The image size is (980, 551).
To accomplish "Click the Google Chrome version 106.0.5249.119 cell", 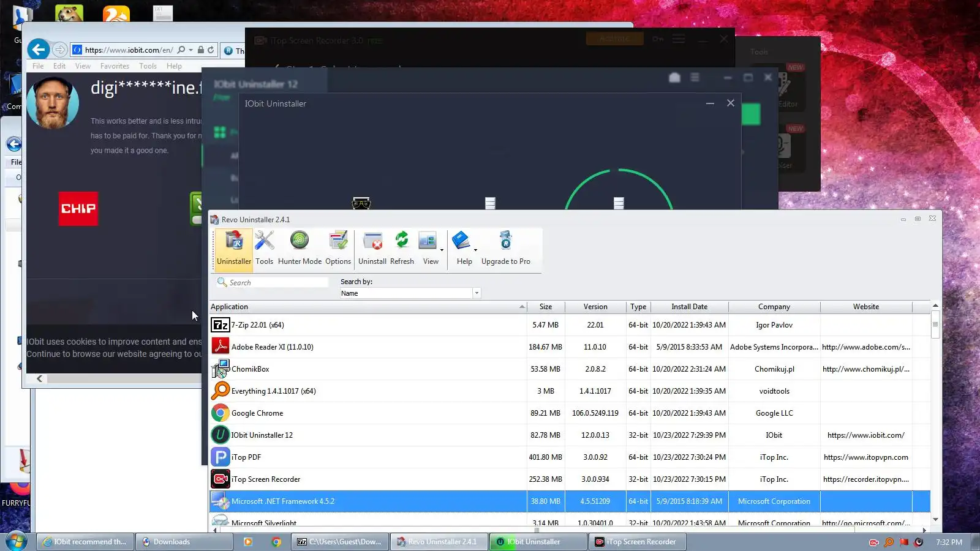I will click(595, 413).
